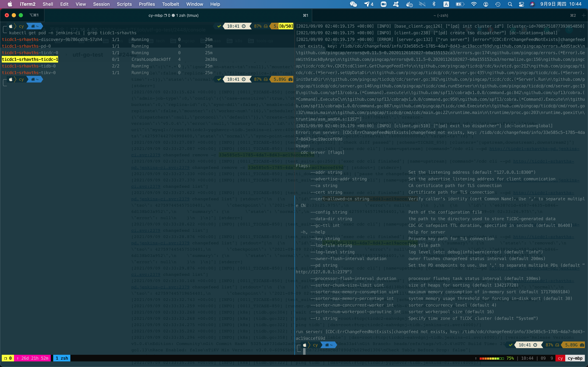
Task: Expand Control Center
Action: point(521,4)
